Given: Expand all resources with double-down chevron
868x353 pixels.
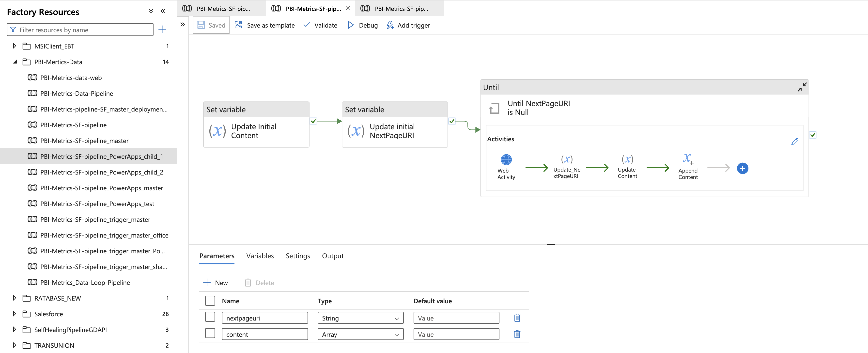Looking at the screenshot, I should 151,11.
